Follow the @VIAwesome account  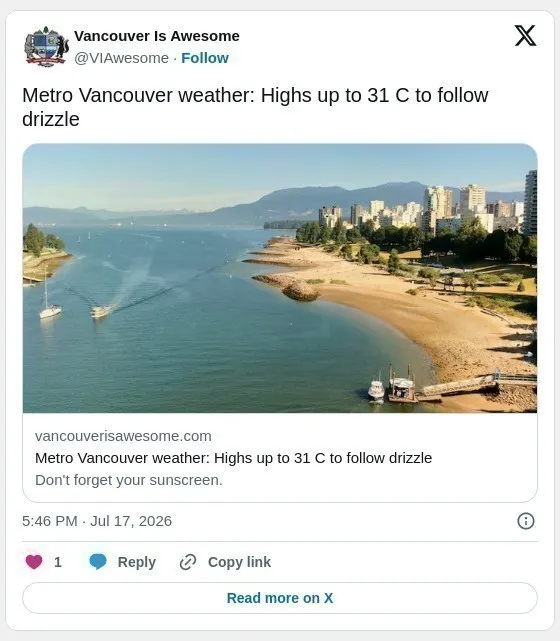point(205,58)
